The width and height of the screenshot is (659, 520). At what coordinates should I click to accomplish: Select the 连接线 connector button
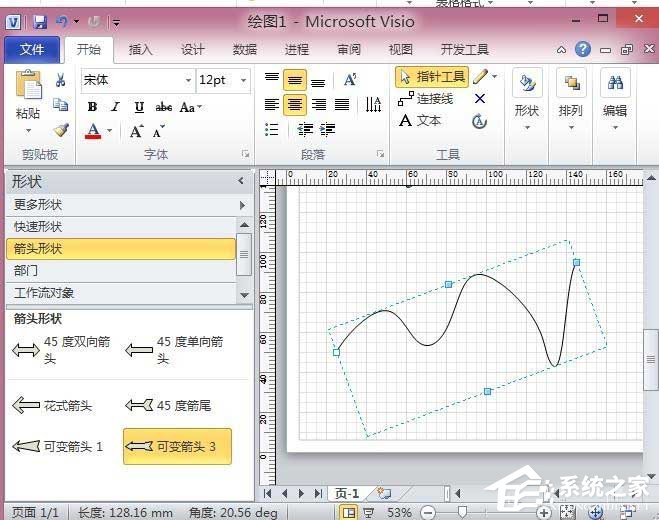[x=425, y=99]
